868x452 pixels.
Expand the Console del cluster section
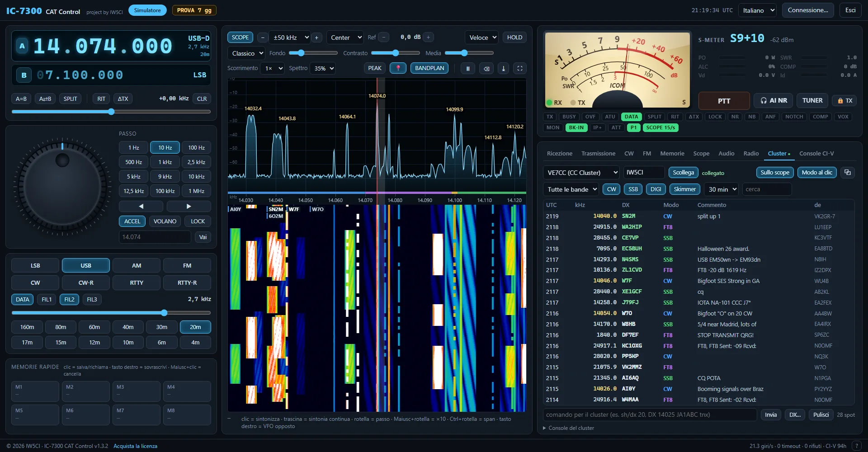pyautogui.click(x=568, y=428)
